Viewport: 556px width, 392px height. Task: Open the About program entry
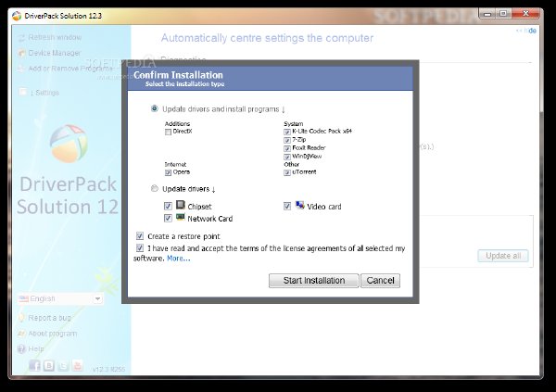(x=53, y=334)
